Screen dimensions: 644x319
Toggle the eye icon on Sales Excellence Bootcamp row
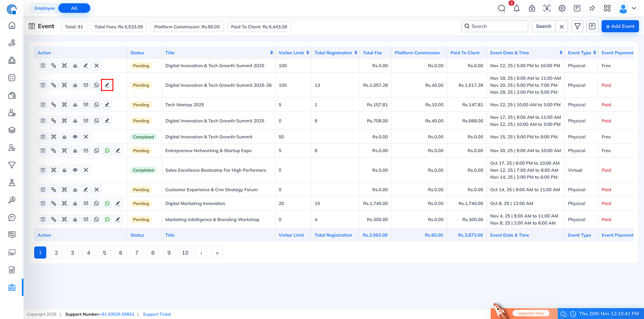[x=75, y=170]
